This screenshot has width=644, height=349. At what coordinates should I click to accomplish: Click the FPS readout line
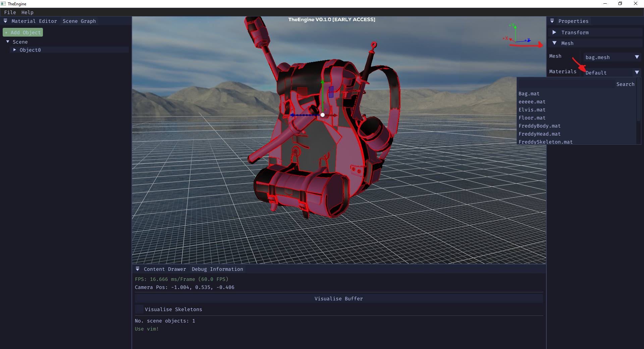click(181, 279)
